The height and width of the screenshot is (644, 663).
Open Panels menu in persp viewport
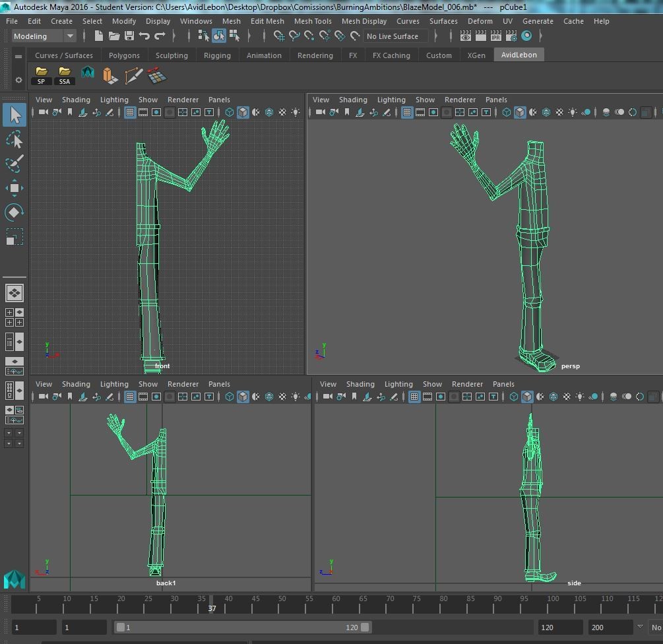point(496,100)
